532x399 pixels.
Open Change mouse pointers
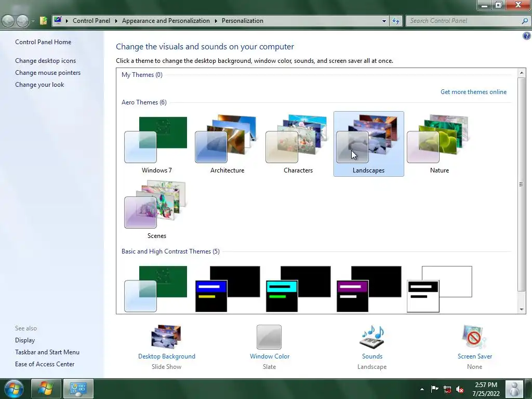[x=48, y=73]
